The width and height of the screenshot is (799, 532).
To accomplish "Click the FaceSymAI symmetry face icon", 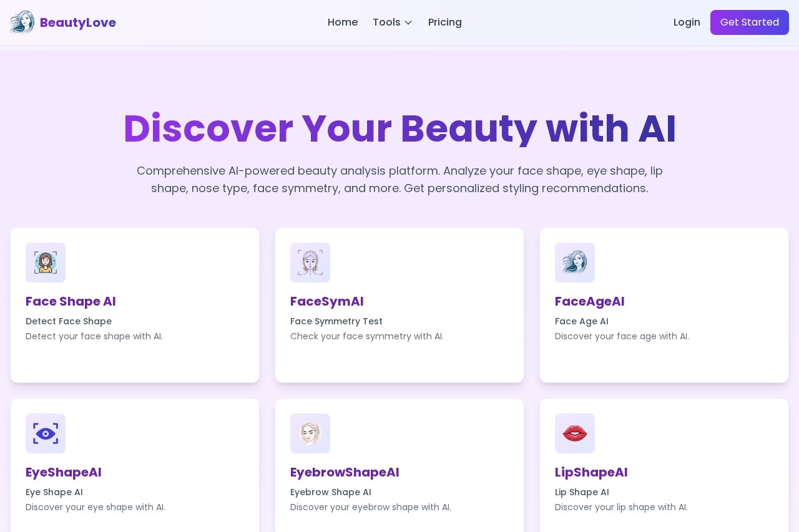I will [x=310, y=263].
